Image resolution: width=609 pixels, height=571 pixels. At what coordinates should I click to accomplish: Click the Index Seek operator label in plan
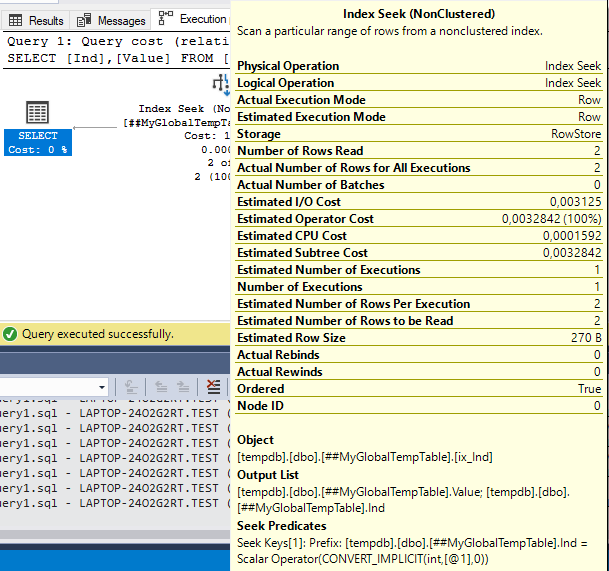(184, 108)
